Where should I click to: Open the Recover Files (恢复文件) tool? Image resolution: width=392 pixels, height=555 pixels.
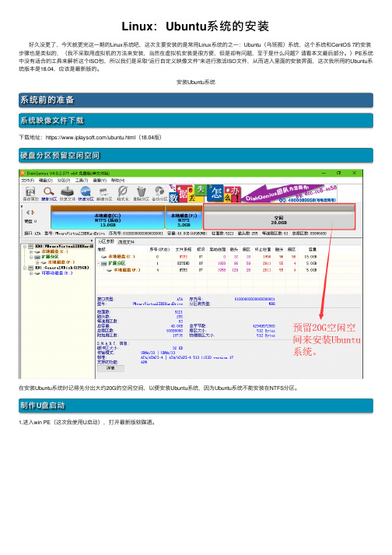67,194
